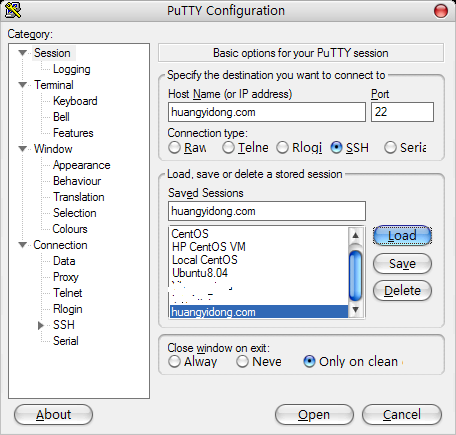Click the Load button

click(402, 236)
